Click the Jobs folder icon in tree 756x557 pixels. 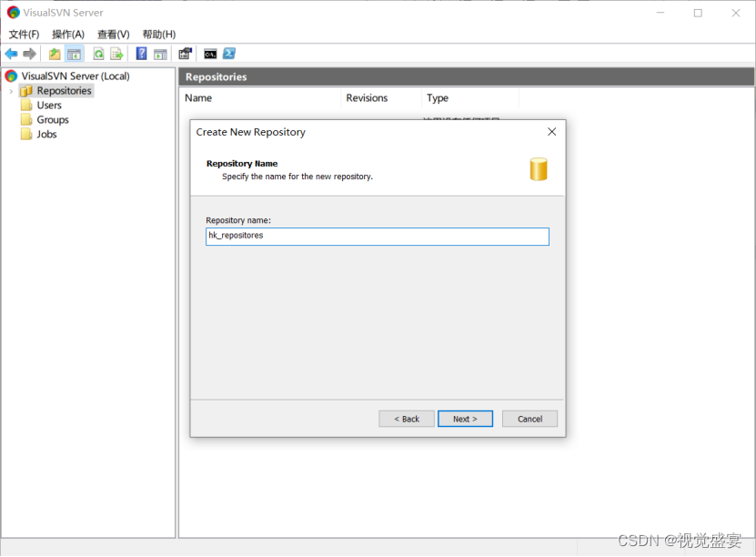[x=26, y=134]
